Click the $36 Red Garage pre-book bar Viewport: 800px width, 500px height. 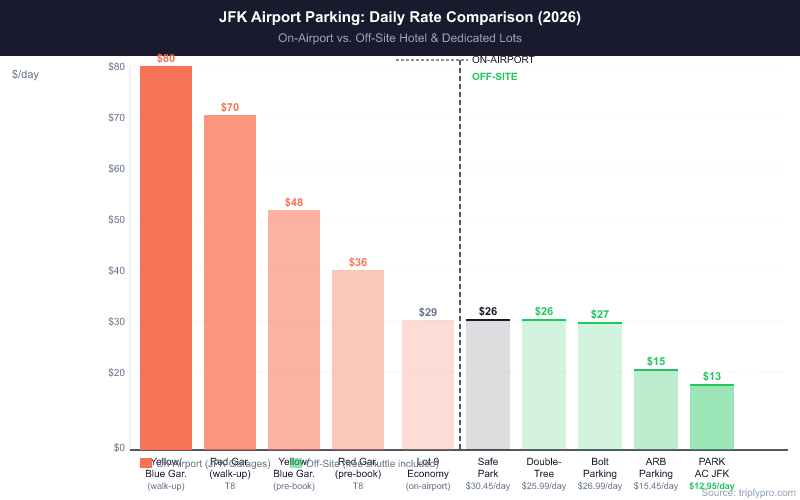point(358,359)
